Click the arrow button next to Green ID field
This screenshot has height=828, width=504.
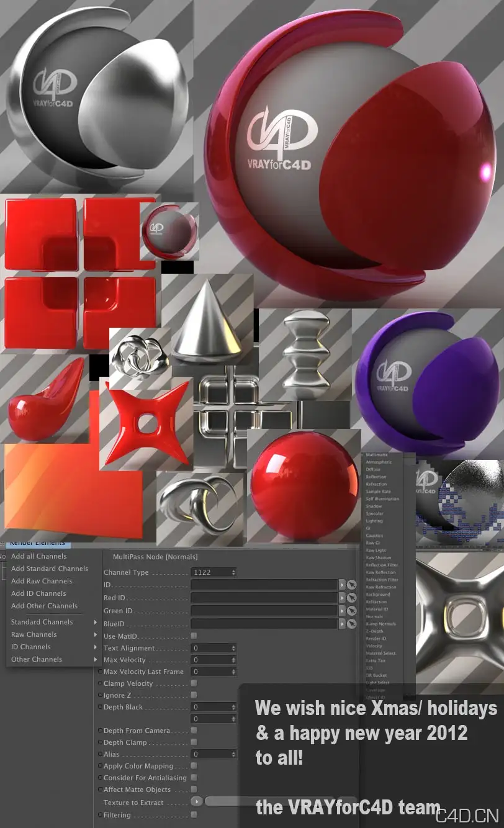342,611
